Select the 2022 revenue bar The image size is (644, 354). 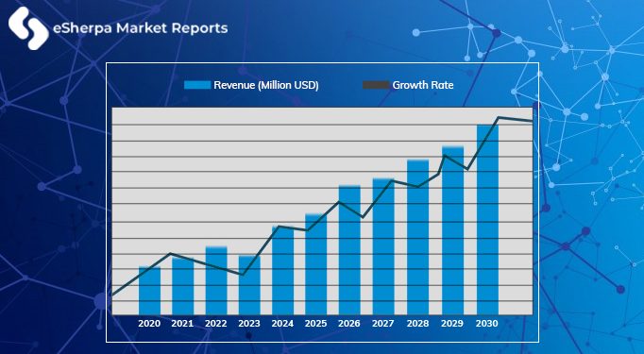pos(216,280)
